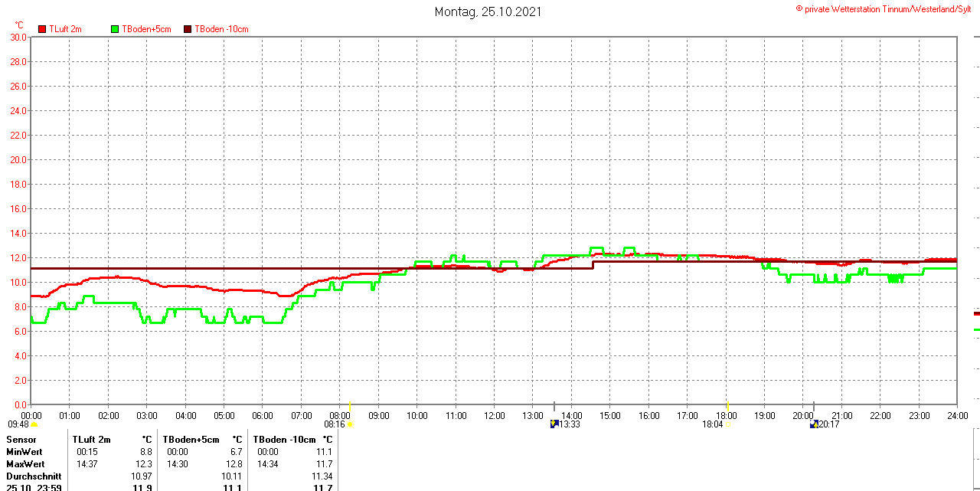This screenshot has width=980, height=491.
Task: Click the Durchschnitt row label in table
Action: click(x=33, y=476)
